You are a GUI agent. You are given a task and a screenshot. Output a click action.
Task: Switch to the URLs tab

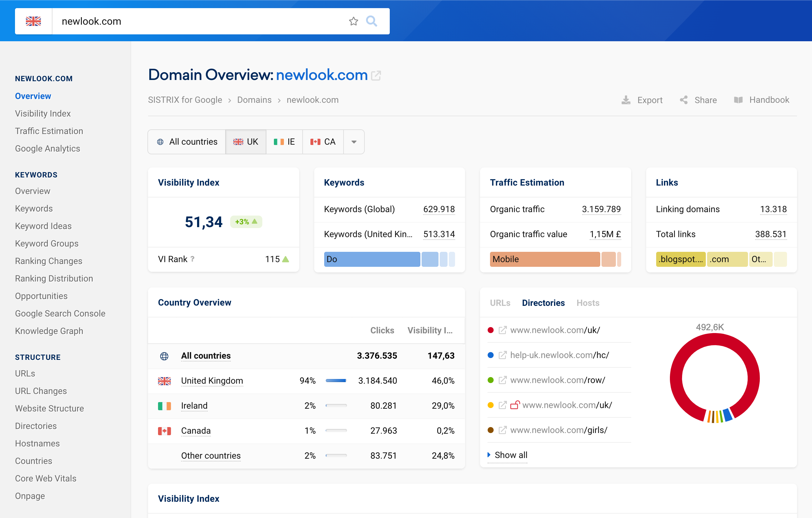(x=500, y=303)
